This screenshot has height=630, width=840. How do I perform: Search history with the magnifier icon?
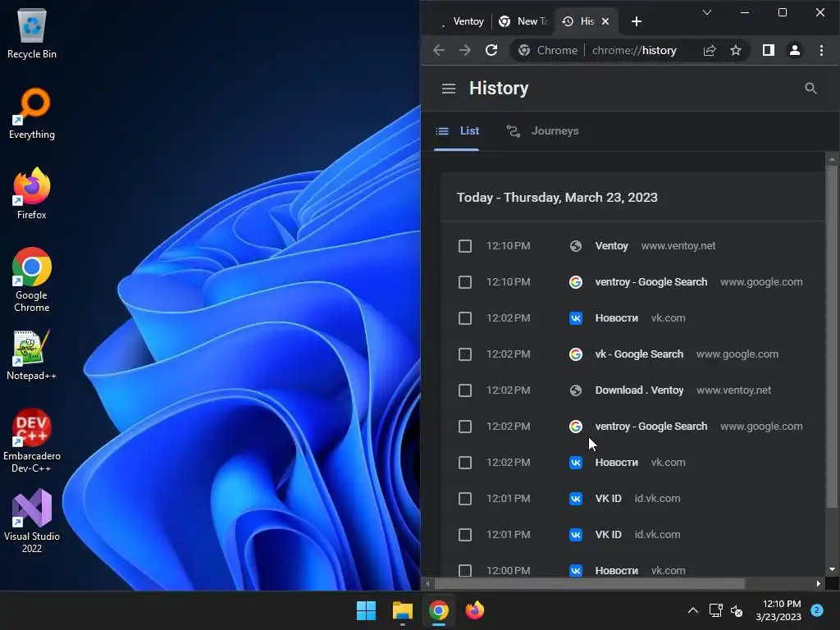coord(810,89)
